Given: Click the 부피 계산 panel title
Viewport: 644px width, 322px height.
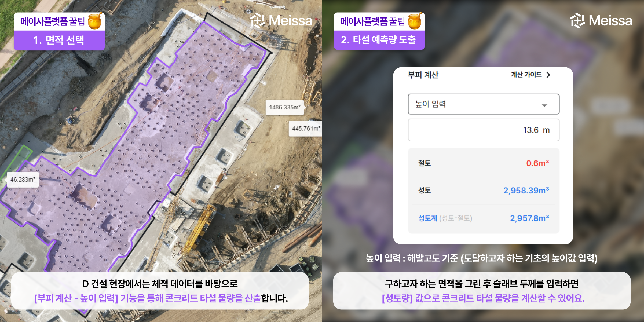Looking at the screenshot, I should (423, 75).
